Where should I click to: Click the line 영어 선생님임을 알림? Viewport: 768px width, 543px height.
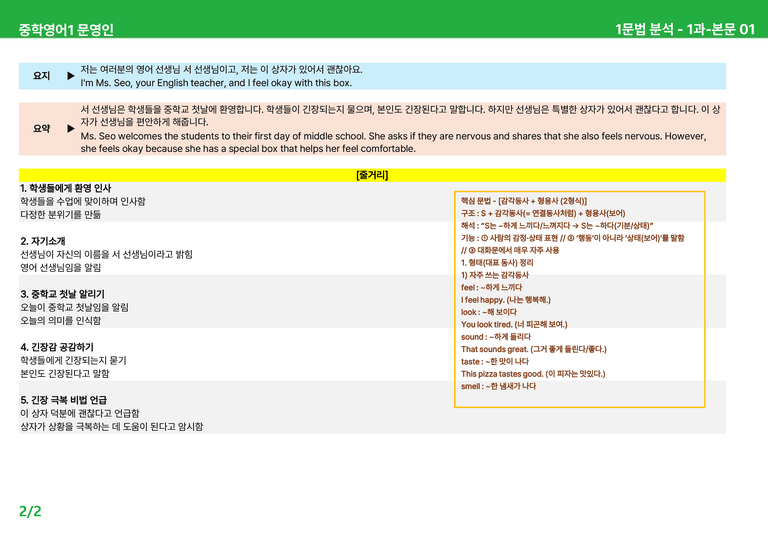click(60, 267)
